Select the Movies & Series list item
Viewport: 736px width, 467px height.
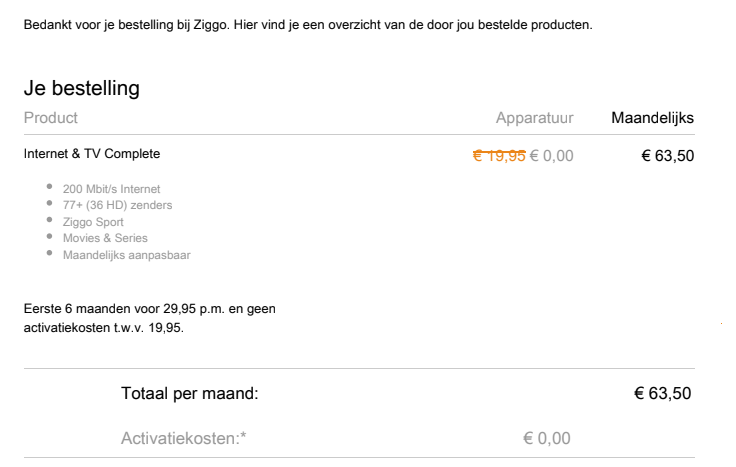tap(105, 238)
